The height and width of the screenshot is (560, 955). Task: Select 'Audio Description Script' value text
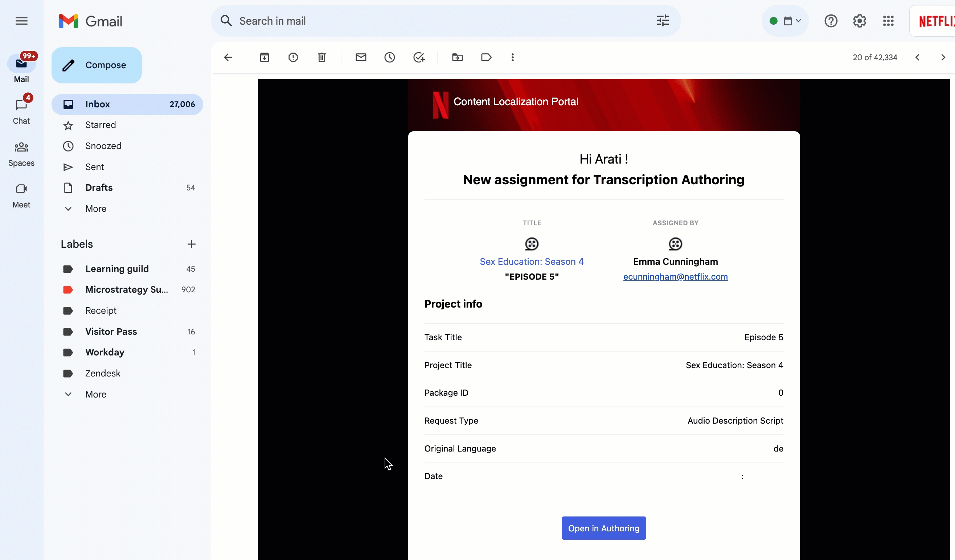click(735, 421)
